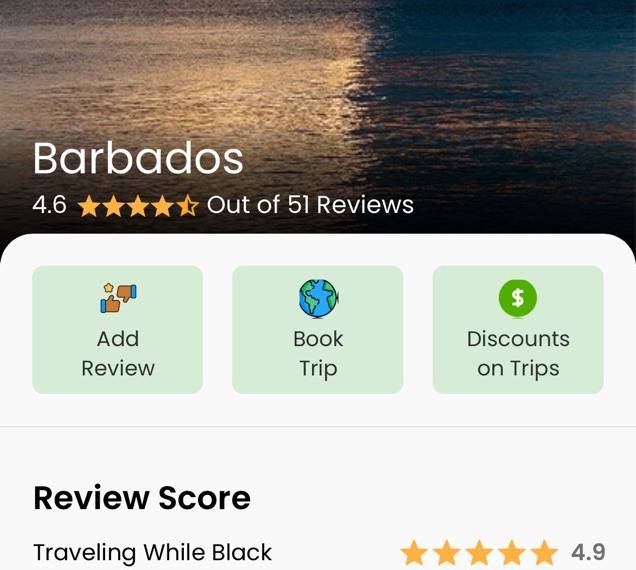Open Discounts on Trips card
The image size is (636, 570).
[518, 330]
